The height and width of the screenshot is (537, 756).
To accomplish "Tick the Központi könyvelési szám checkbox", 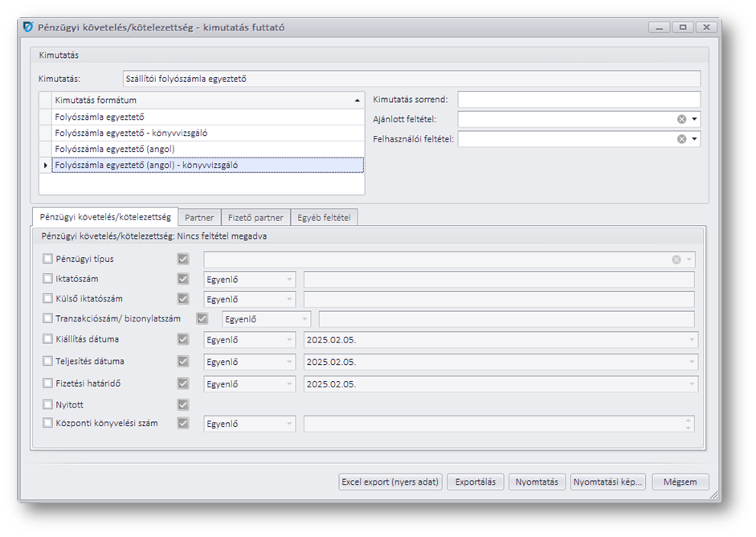I will [x=47, y=423].
